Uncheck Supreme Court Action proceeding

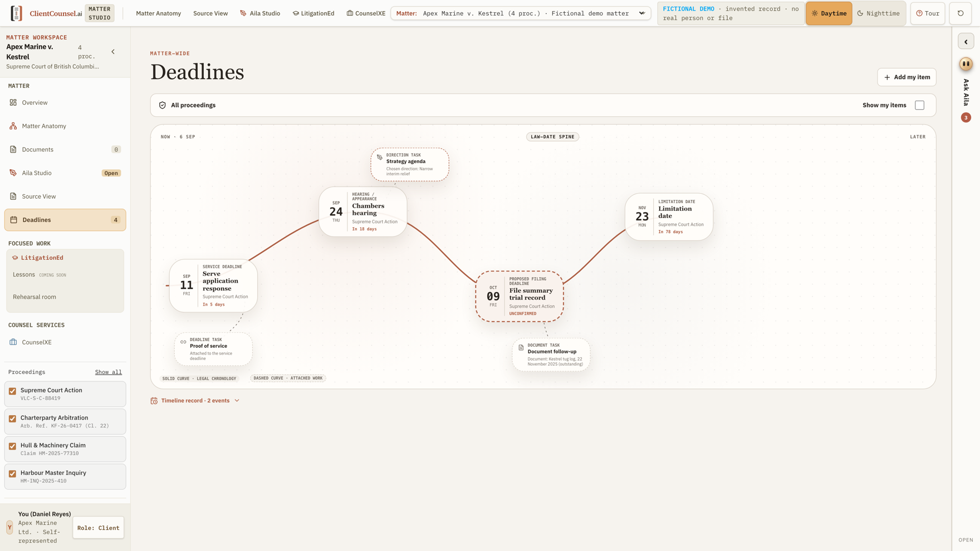click(13, 391)
